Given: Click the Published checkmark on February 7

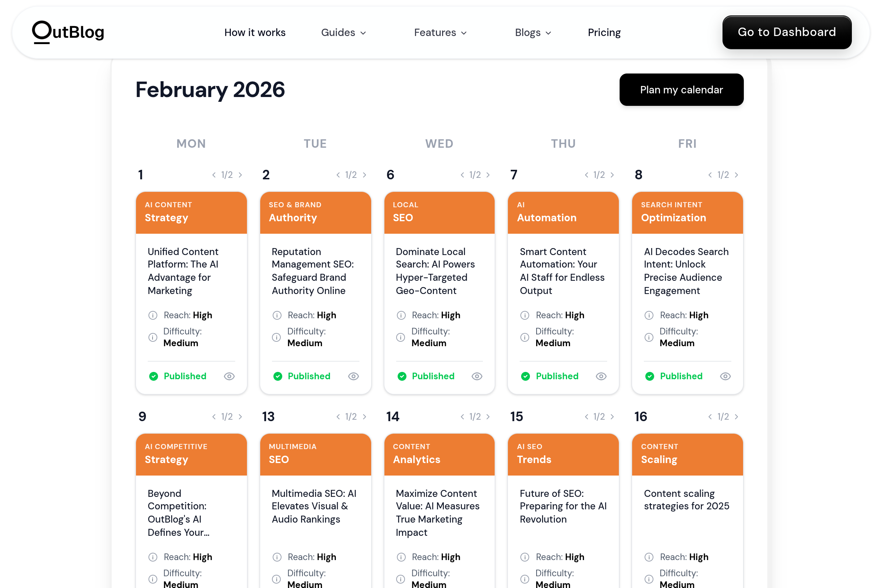Looking at the screenshot, I should [526, 376].
